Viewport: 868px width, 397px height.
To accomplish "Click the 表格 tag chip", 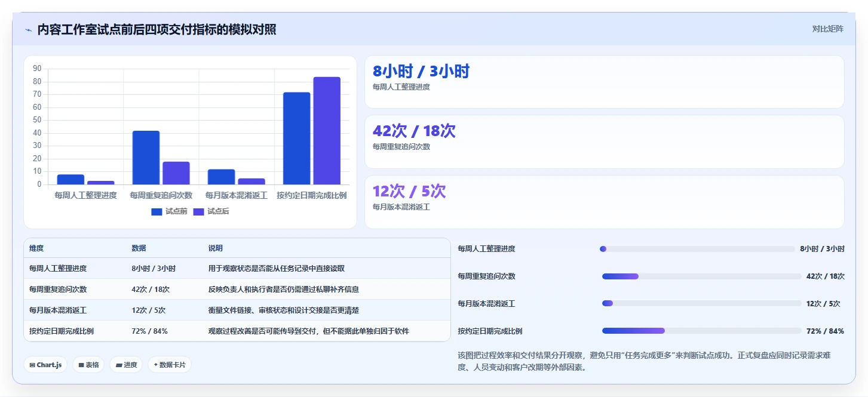I will click(x=88, y=365).
